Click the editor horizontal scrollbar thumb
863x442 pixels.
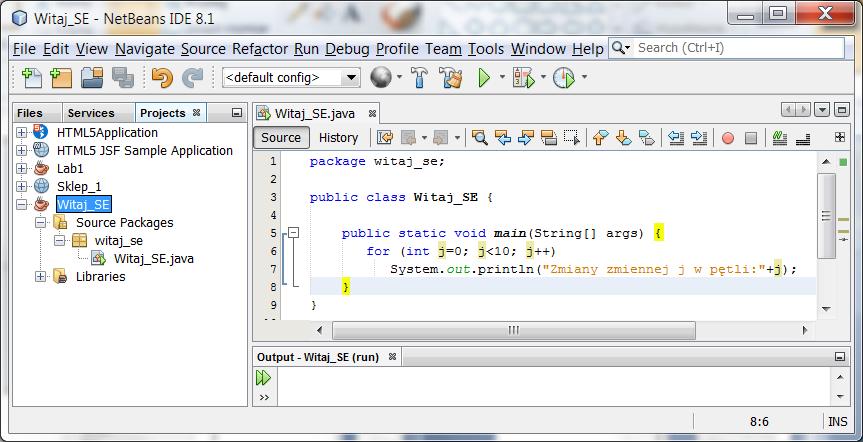[x=514, y=330]
